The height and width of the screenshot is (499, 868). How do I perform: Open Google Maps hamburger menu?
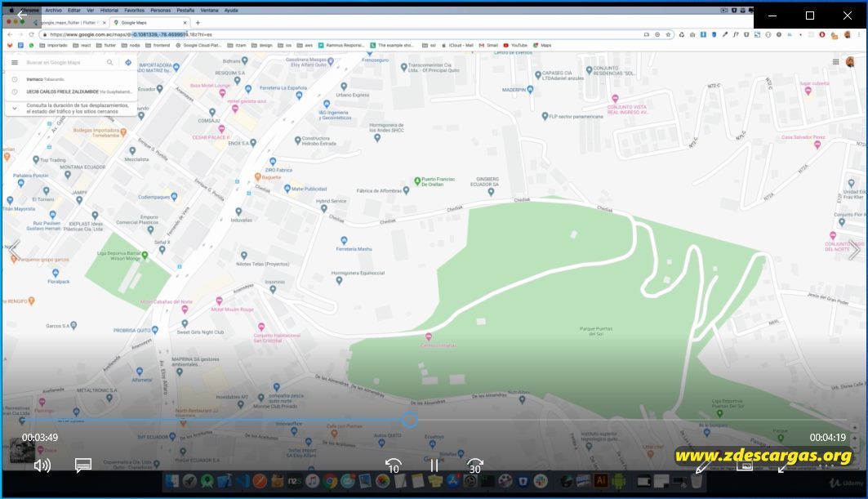(15, 63)
